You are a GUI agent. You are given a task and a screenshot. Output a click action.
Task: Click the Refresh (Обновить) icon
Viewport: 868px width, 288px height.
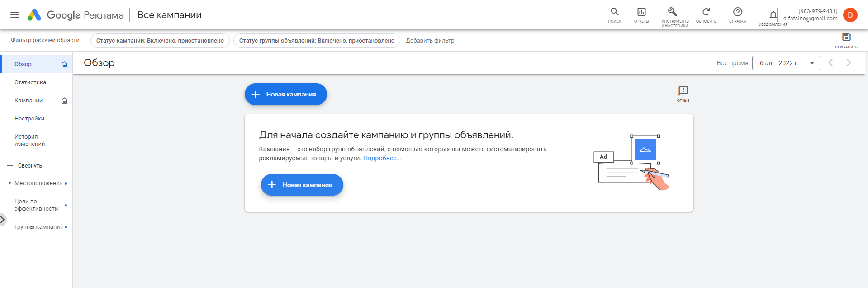[x=706, y=12]
